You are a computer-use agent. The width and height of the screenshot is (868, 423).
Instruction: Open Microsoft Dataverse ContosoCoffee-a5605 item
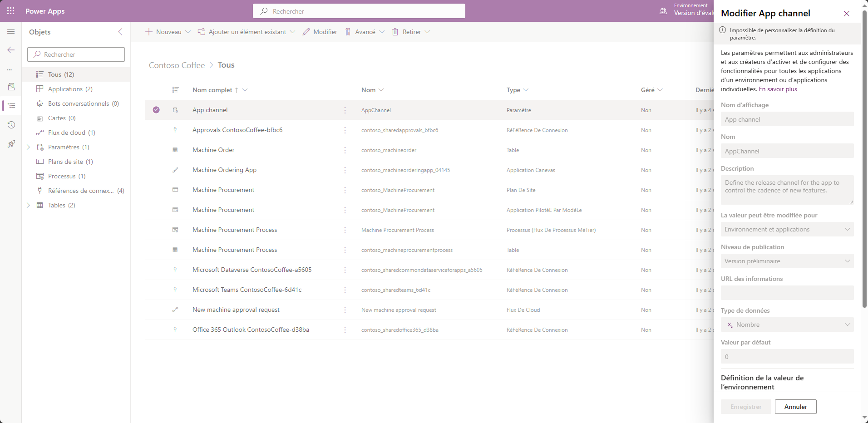(x=252, y=270)
